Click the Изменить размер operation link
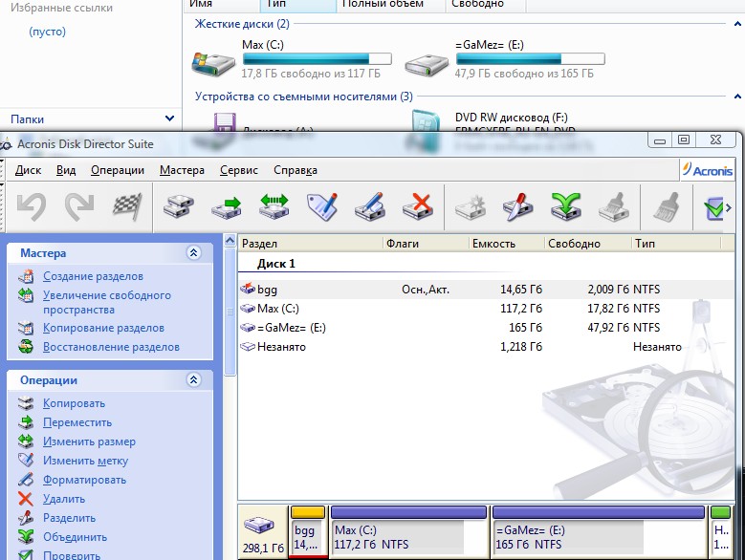745x560 pixels. point(89,442)
